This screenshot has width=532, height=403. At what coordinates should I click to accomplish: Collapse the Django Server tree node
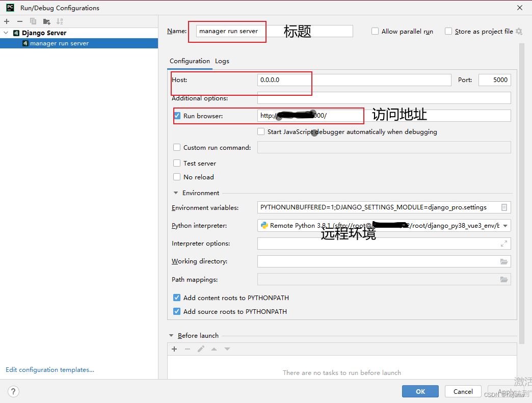tap(6, 33)
